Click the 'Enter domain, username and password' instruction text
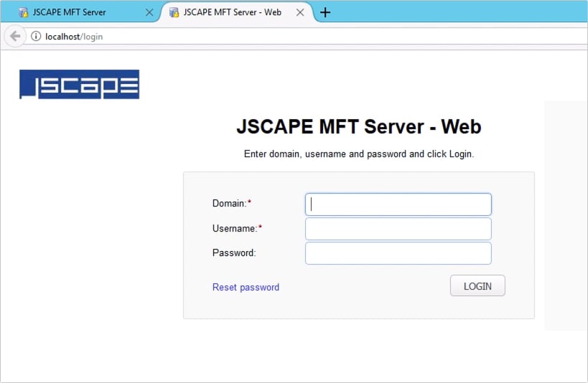The height and width of the screenshot is (383, 588). [x=359, y=154]
